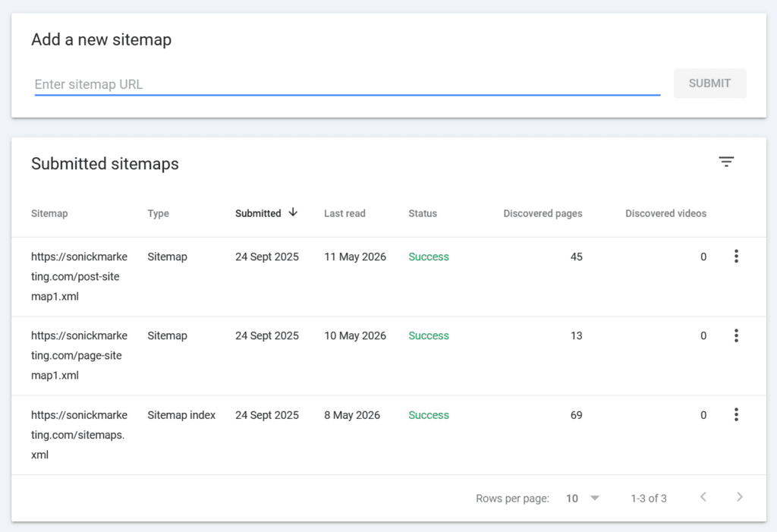Select the '8 May 2026' last read date
The image size is (777, 532).
pyautogui.click(x=352, y=415)
